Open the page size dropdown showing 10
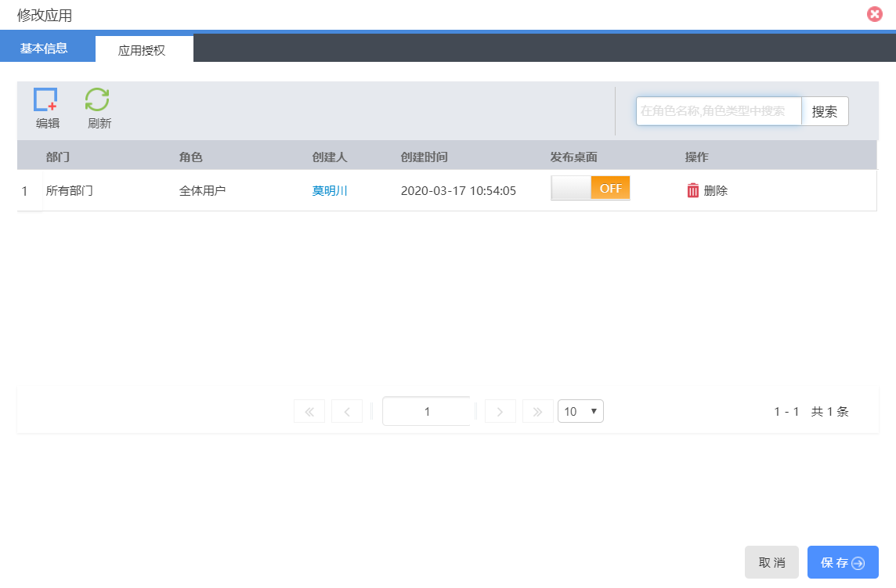This screenshot has height=588, width=896. 580,411
